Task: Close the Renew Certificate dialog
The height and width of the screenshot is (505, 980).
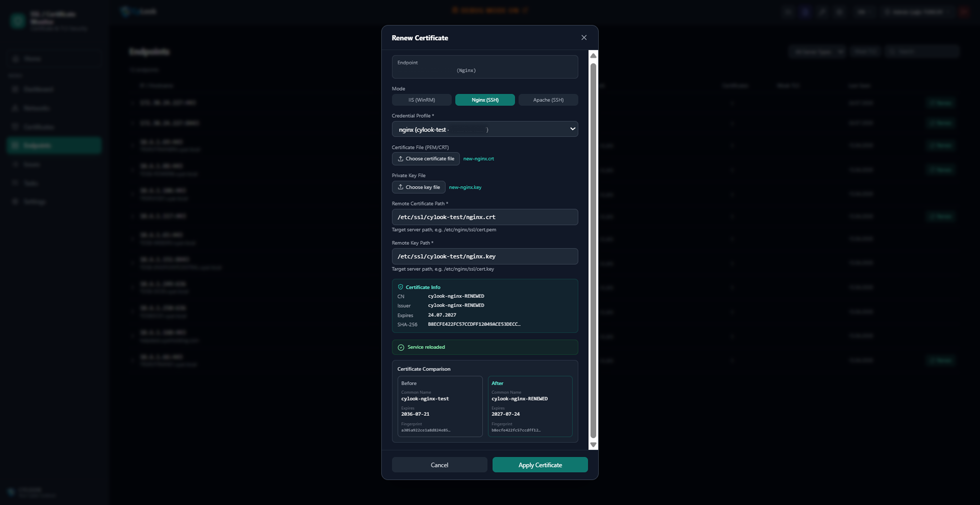Action: click(584, 37)
